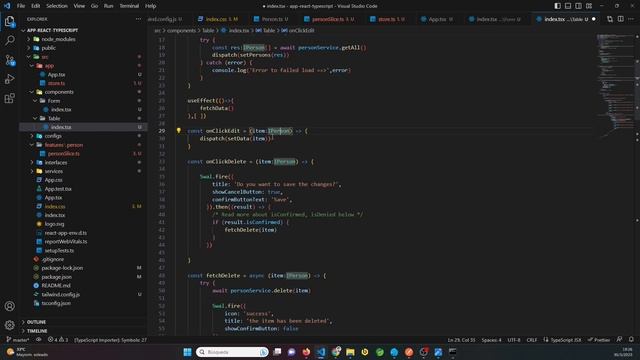Open File Explorer in the taskbar

350,352
